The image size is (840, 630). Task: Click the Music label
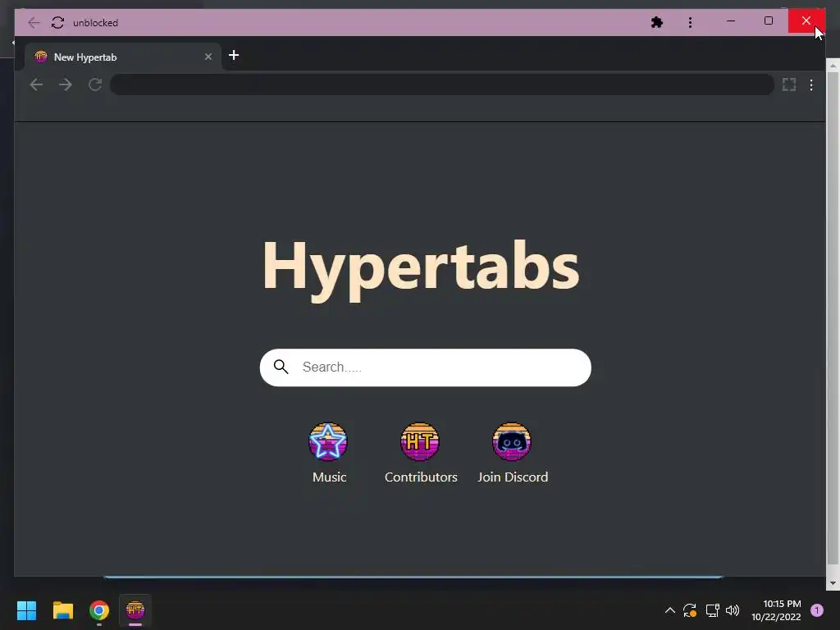tap(330, 477)
